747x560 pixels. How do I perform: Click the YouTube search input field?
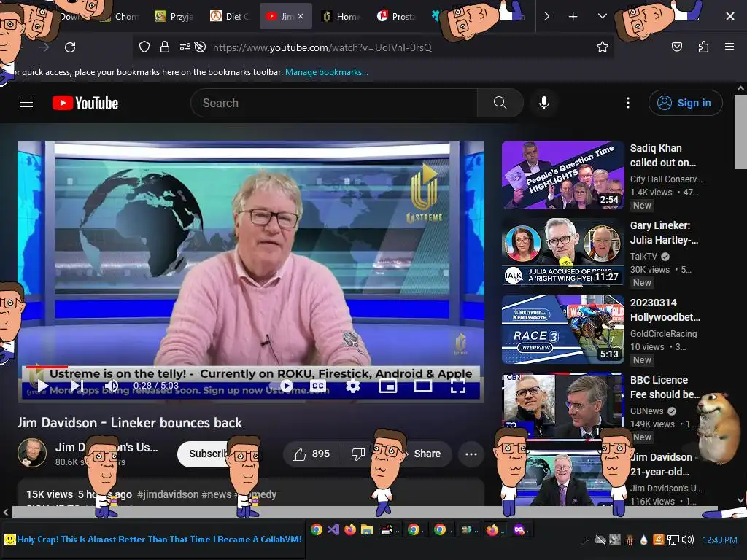[x=334, y=103]
